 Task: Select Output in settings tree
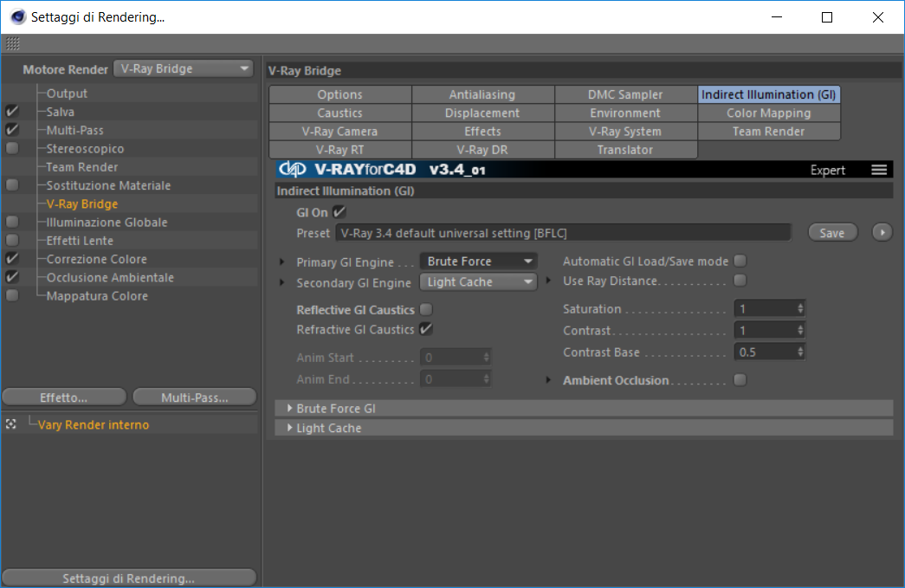pos(67,93)
